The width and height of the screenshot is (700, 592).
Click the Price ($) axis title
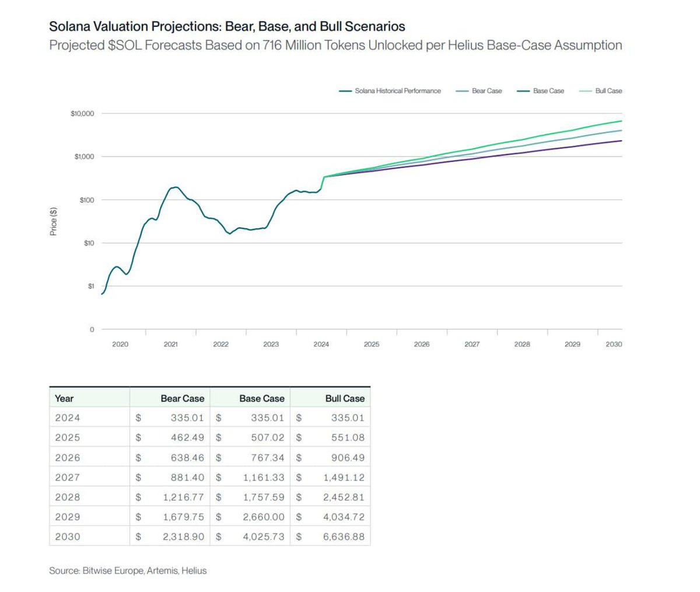click(x=54, y=221)
